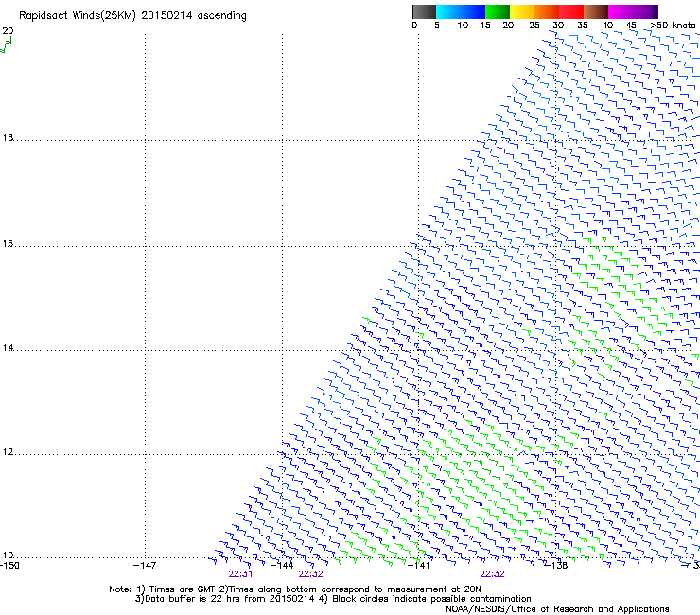Click the latitude label '12'

click(8, 452)
